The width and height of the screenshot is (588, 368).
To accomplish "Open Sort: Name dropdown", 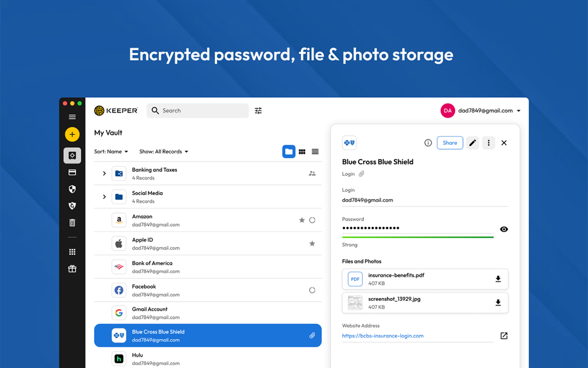I will tap(111, 152).
